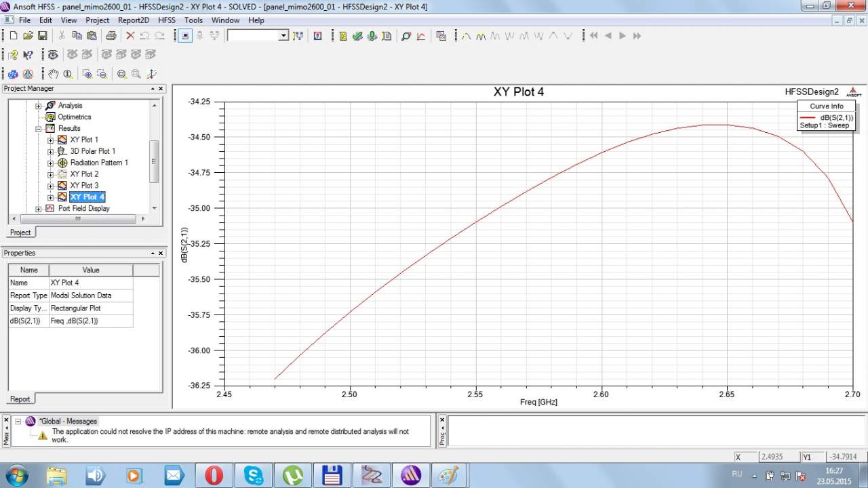Collapse the Results tree node
Image resolution: width=868 pixels, height=488 pixels.
[39, 128]
